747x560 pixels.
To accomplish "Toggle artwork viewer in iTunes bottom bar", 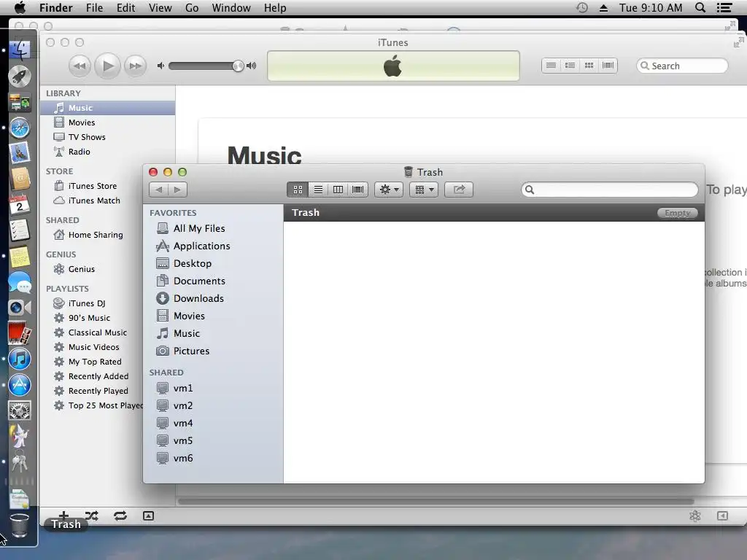I will coord(148,516).
